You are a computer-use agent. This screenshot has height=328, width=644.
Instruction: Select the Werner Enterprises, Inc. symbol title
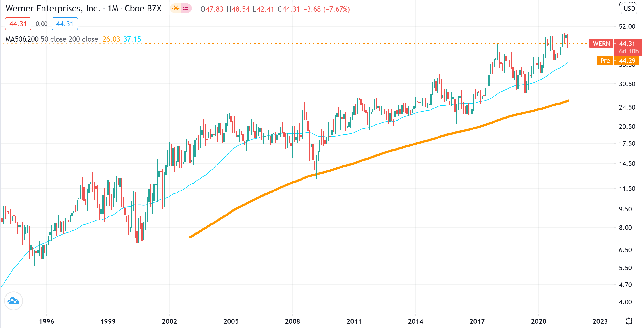click(x=53, y=9)
